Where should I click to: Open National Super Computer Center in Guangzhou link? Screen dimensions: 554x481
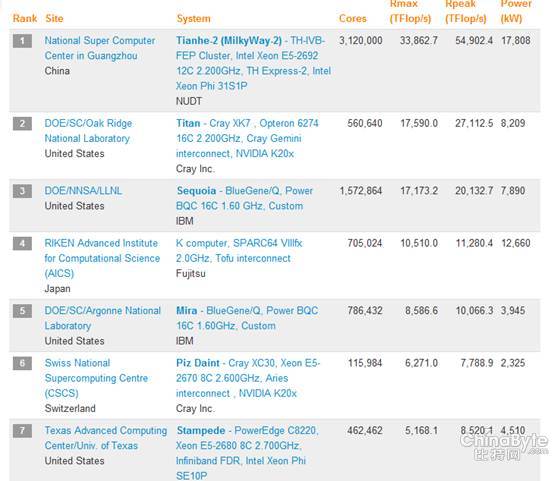[x=100, y=48]
